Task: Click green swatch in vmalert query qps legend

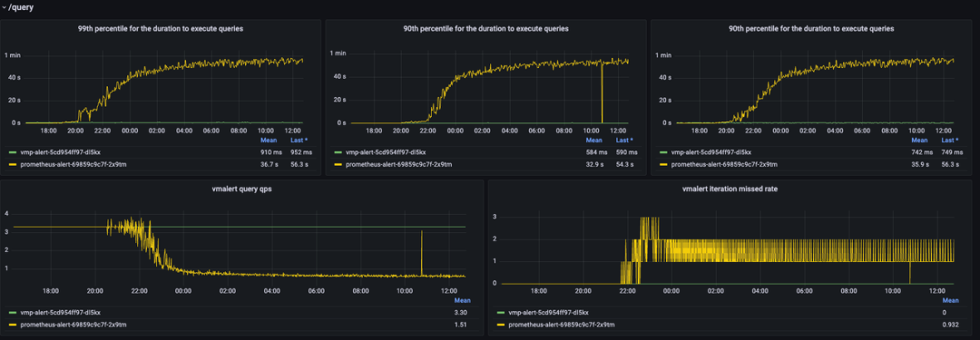Action: [x=13, y=312]
